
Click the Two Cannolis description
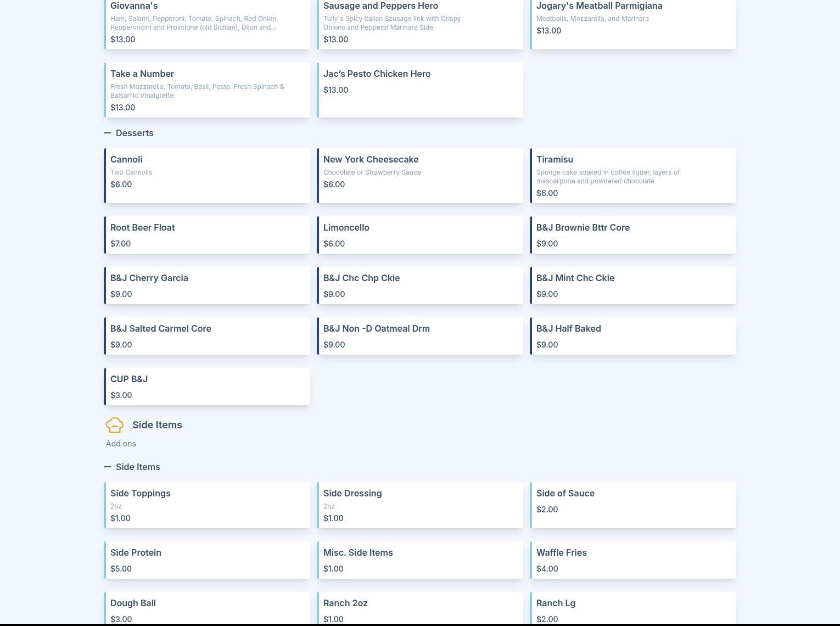point(131,172)
